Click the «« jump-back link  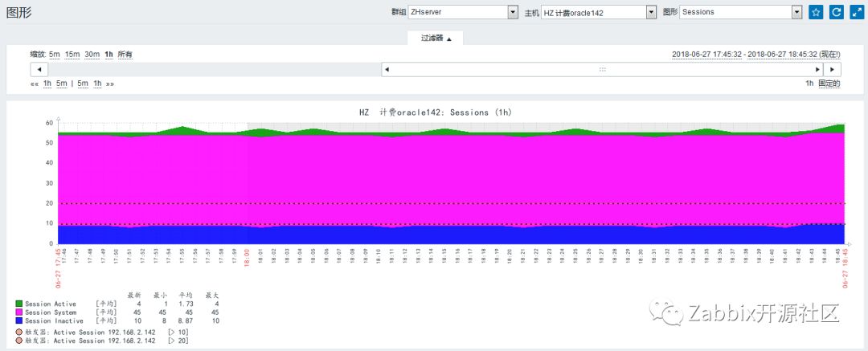coord(35,84)
